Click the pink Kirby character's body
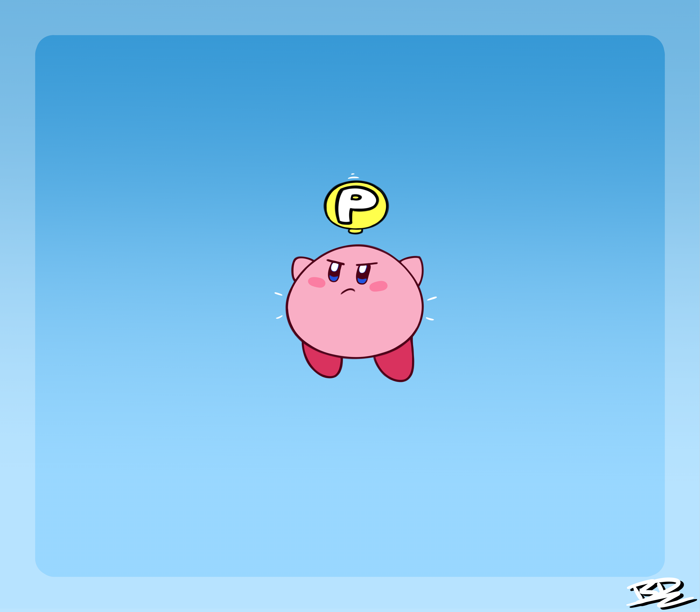The image size is (700, 612). 355,302
